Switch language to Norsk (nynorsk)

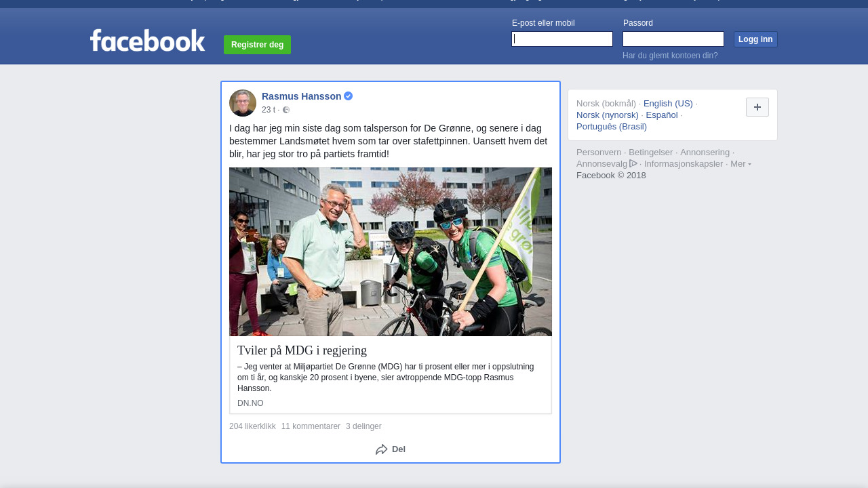[x=608, y=115]
